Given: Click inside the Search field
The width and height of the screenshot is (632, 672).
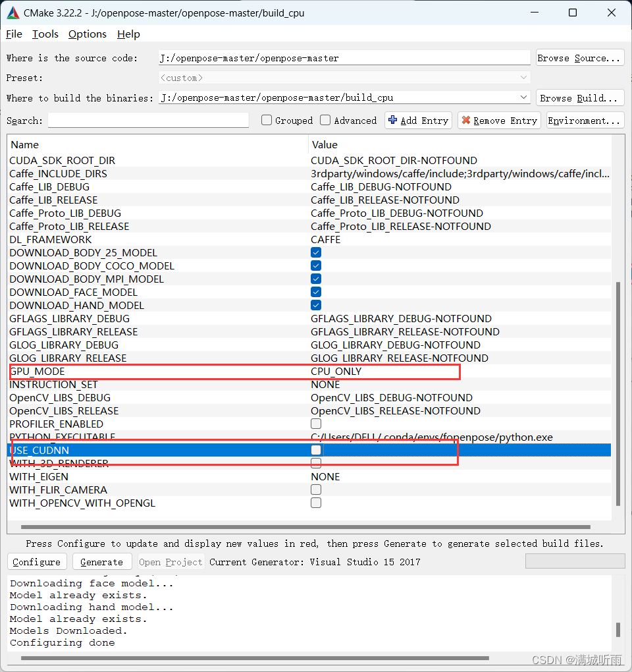Looking at the screenshot, I should [x=148, y=120].
